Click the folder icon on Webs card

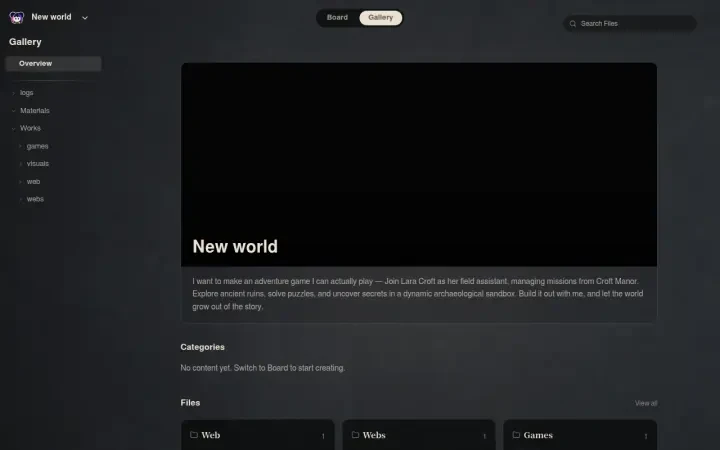coord(355,434)
